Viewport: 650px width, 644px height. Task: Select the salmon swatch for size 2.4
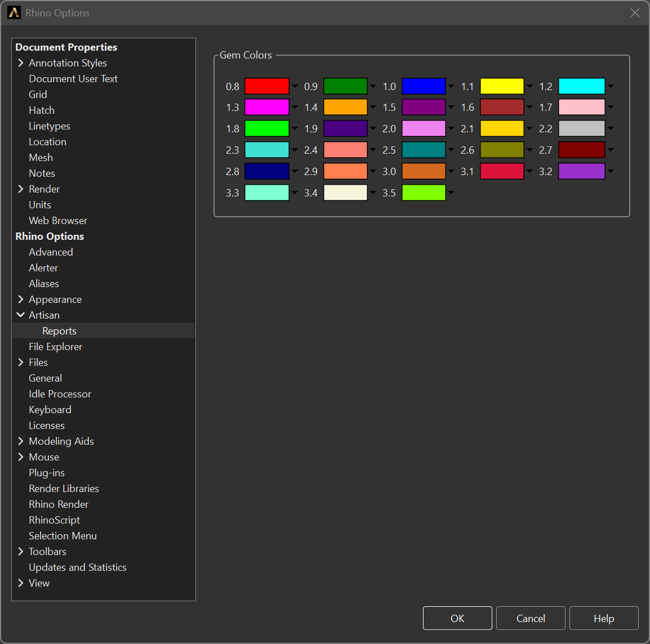pos(345,150)
